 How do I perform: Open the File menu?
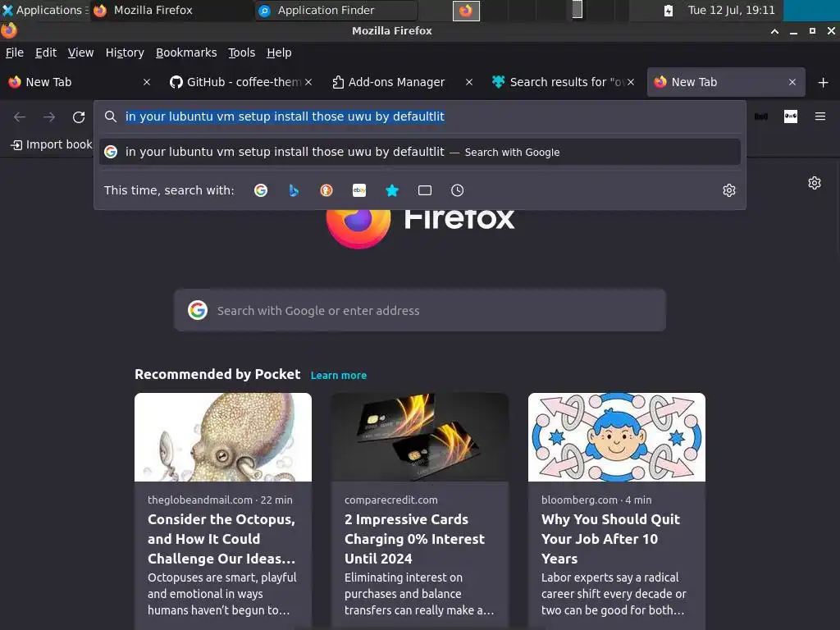click(15, 52)
